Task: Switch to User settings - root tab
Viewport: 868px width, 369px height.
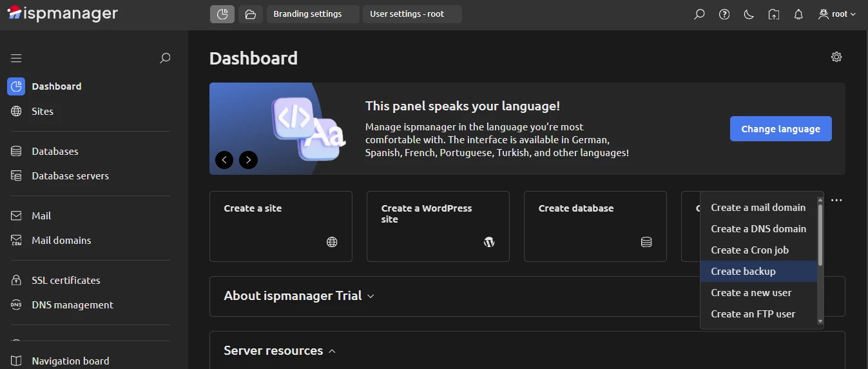Action: [x=412, y=14]
